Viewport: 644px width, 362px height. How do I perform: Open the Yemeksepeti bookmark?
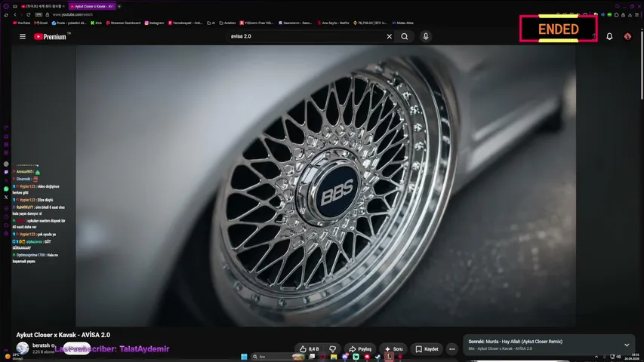185,23
